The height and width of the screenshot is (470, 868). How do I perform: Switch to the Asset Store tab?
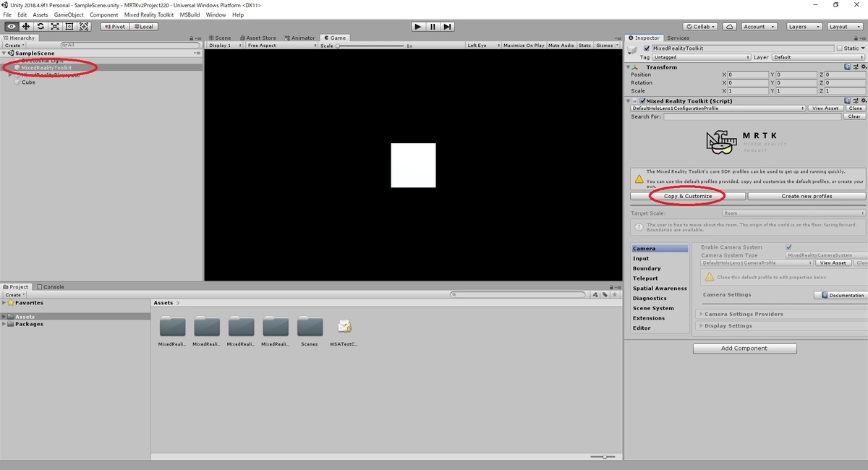pyautogui.click(x=258, y=38)
